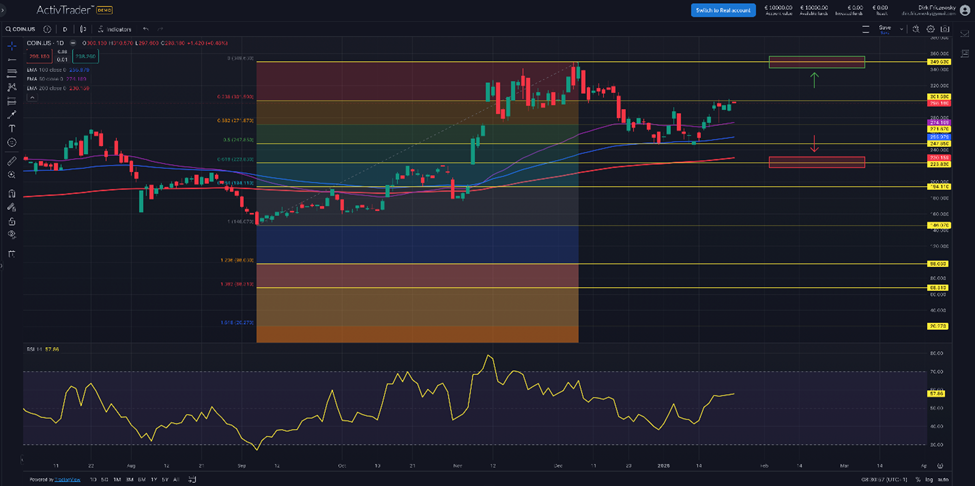975x486 pixels.
Task: Select the 1Y time range
Action: coord(153,479)
